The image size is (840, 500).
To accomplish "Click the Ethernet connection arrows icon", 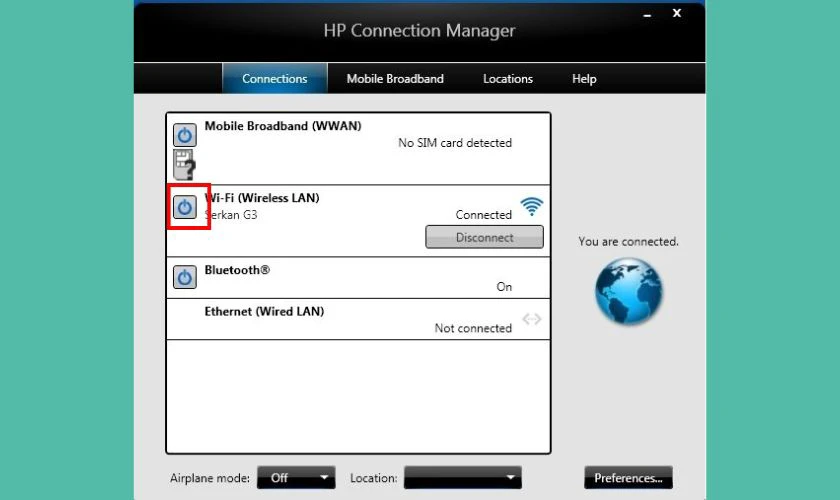I will [x=531, y=319].
